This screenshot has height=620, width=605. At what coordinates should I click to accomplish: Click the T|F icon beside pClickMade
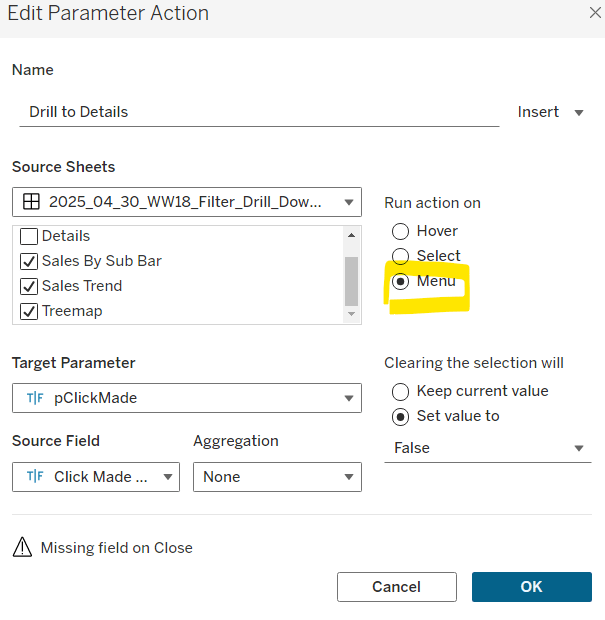tap(35, 398)
